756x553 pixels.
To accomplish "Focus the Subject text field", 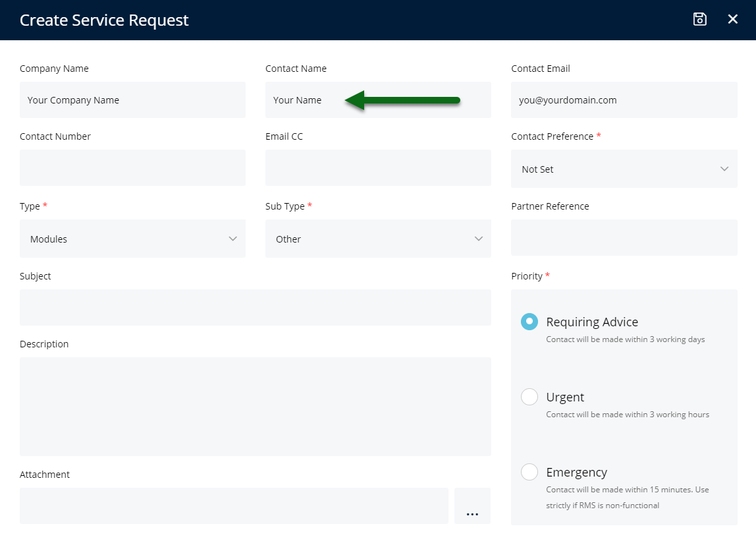I will pyautogui.click(x=255, y=307).
